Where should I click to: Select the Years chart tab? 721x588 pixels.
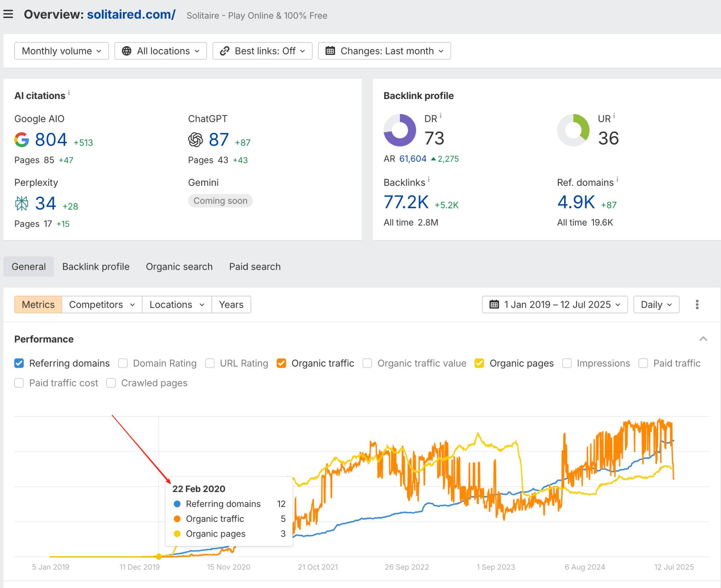[231, 305]
